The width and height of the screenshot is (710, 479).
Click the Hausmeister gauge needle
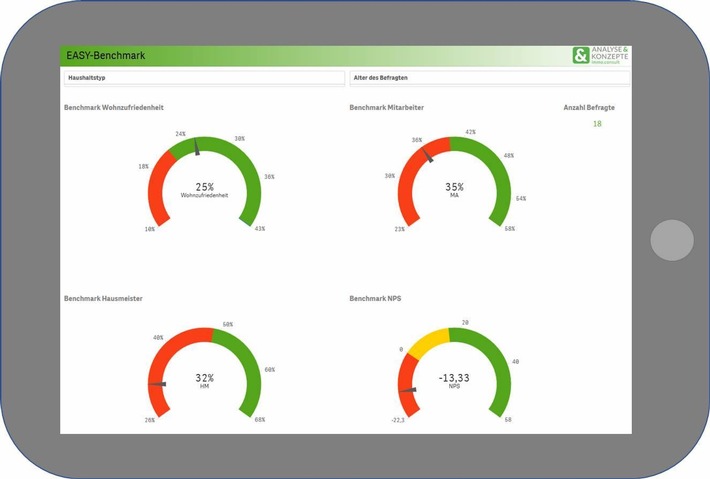pyautogui.click(x=157, y=384)
